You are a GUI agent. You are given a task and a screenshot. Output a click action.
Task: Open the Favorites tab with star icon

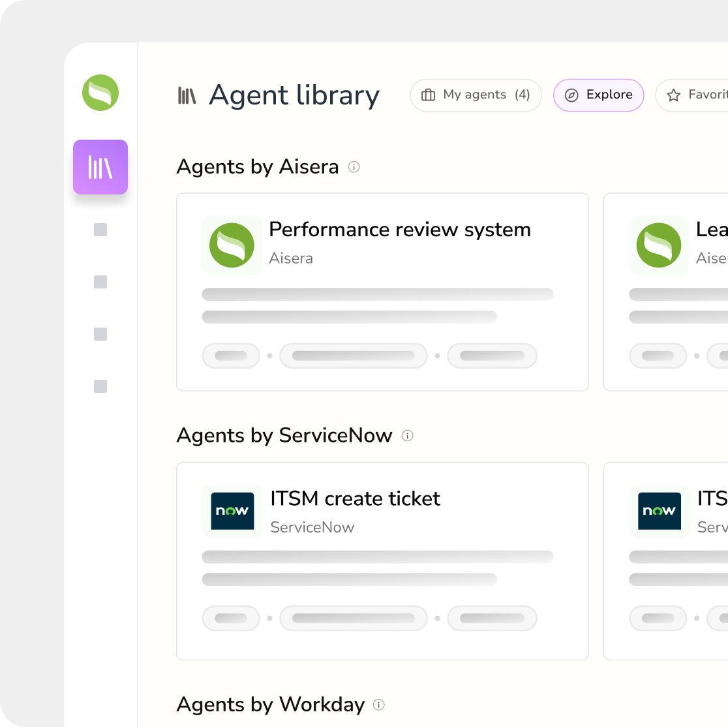click(x=695, y=95)
